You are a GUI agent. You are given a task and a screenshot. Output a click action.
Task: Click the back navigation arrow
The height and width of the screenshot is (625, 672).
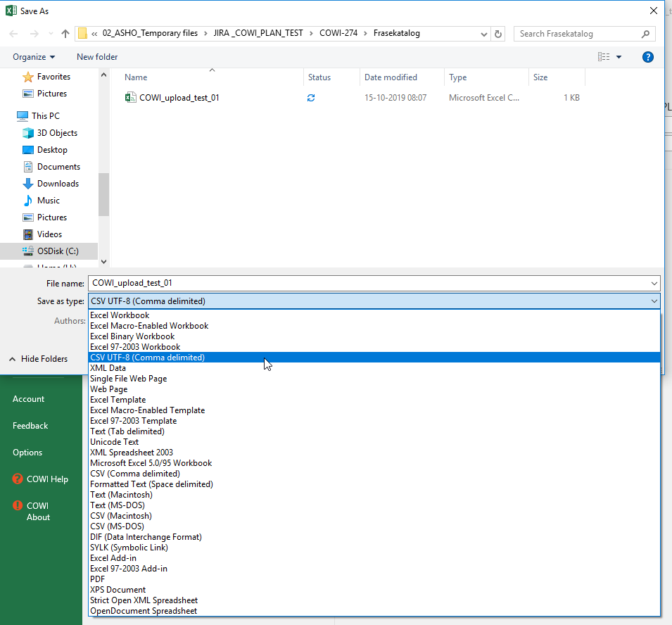tap(14, 34)
